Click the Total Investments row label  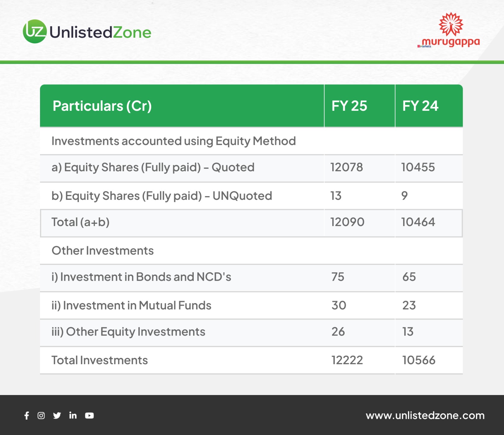click(x=100, y=360)
